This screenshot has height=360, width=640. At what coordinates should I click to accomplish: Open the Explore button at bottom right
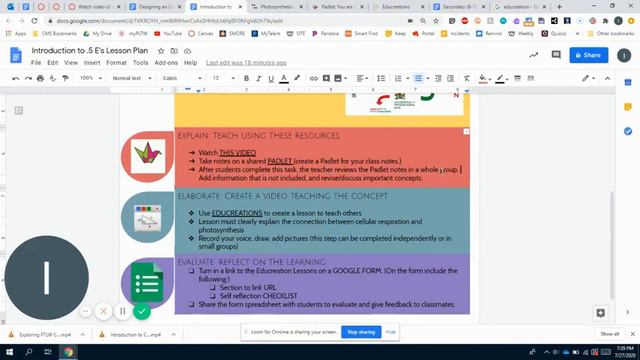600,313
